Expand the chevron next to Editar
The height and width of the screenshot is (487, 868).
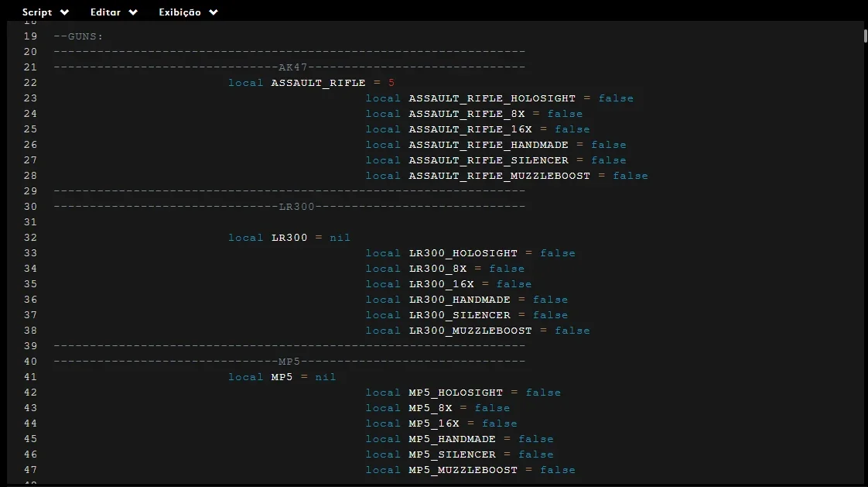coord(133,12)
